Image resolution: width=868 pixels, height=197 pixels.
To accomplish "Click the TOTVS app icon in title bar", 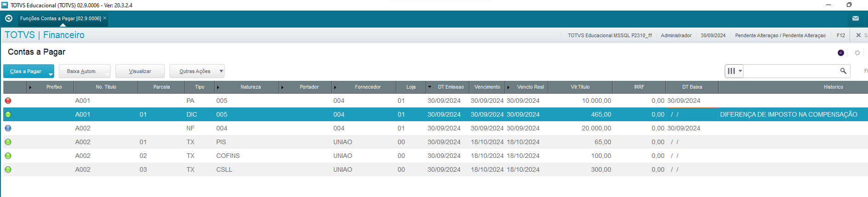I will coord(5,5).
